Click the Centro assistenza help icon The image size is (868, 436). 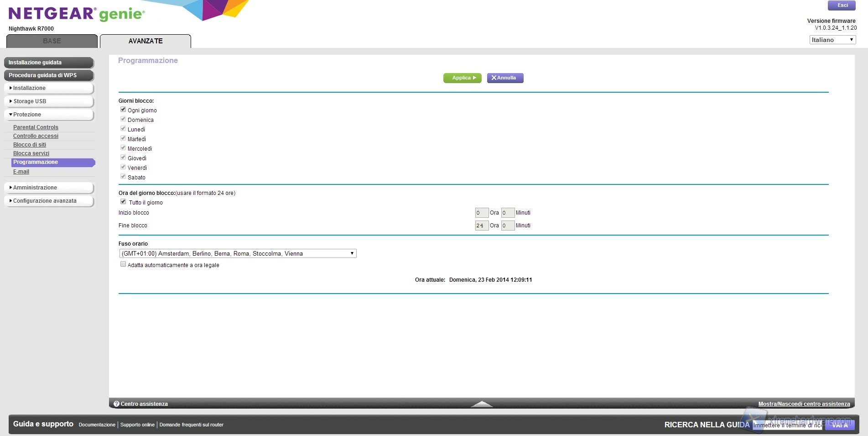116,404
